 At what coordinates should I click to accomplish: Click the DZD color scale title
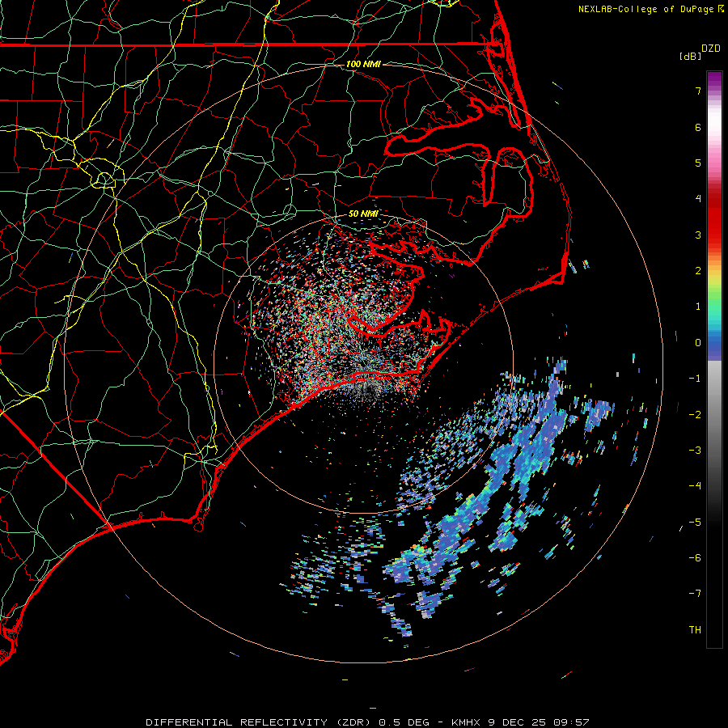click(711, 49)
